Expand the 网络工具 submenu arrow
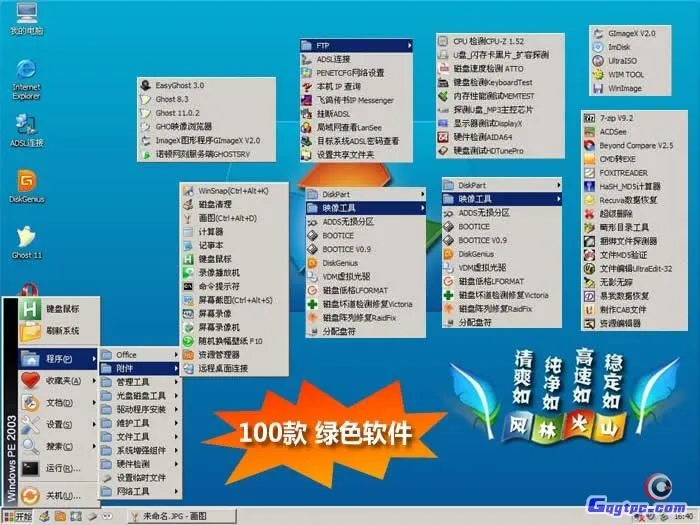This screenshot has width=700, height=525. [176, 492]
